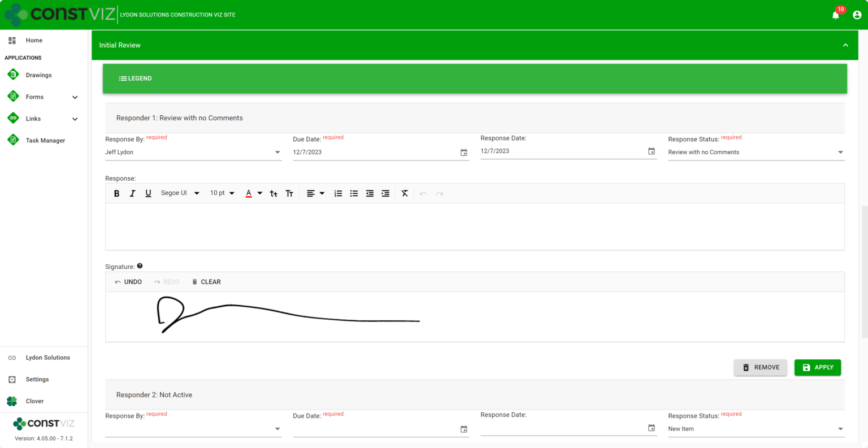Collapse the Initial Review panel

pos(845,45)
